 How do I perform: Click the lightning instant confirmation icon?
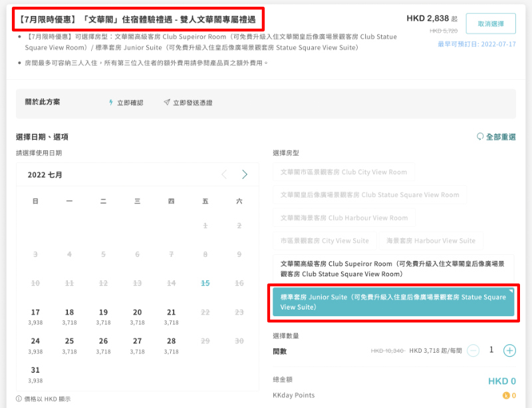[110, 102]
